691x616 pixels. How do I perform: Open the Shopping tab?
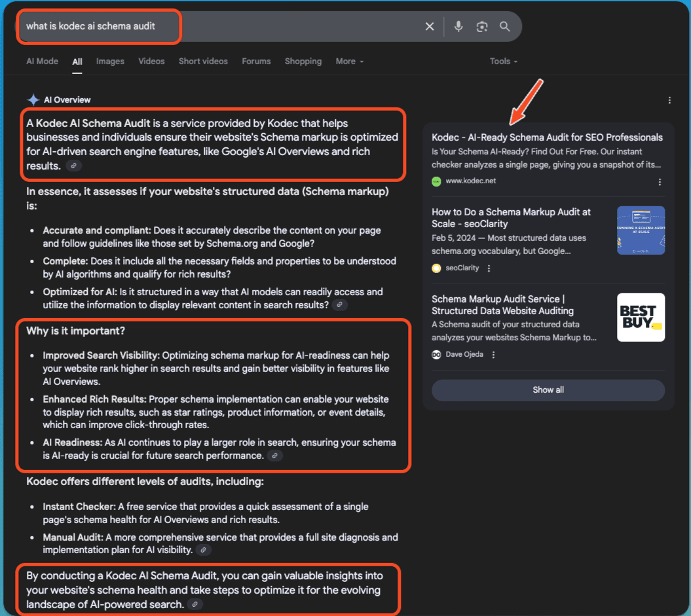303,61
